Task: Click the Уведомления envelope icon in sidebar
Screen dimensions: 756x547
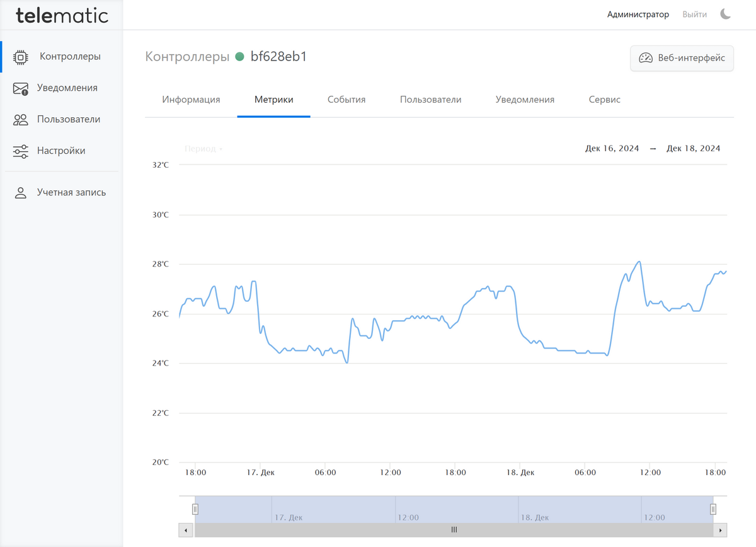Action: point(21,88)
